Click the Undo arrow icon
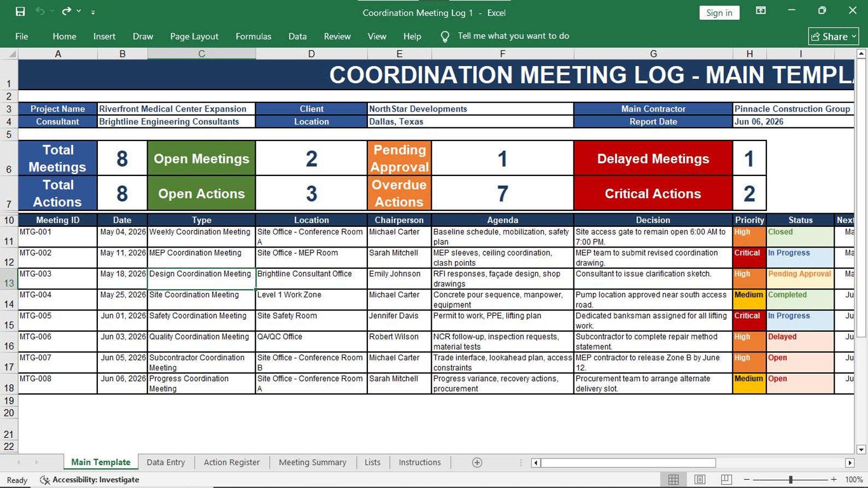 (x=40, y=11)
